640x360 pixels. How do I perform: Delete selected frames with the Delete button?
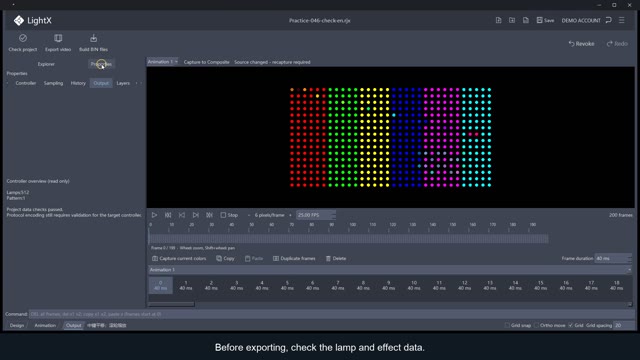click(336, 259)
